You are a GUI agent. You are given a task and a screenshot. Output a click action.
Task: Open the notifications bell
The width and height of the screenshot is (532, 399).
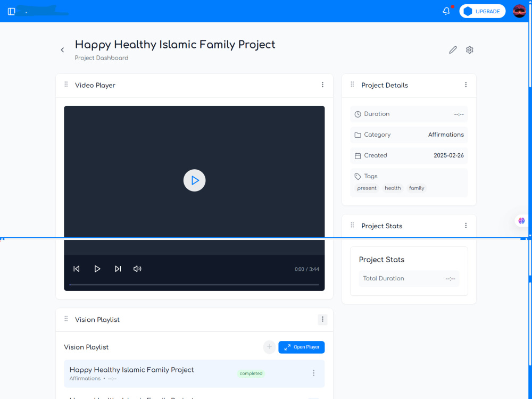coord(446,11)
